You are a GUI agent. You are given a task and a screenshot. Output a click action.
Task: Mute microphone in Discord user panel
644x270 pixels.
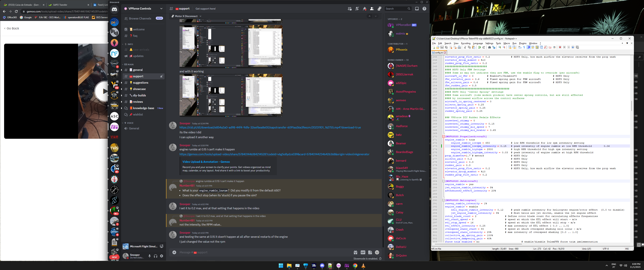coord(150,256)
